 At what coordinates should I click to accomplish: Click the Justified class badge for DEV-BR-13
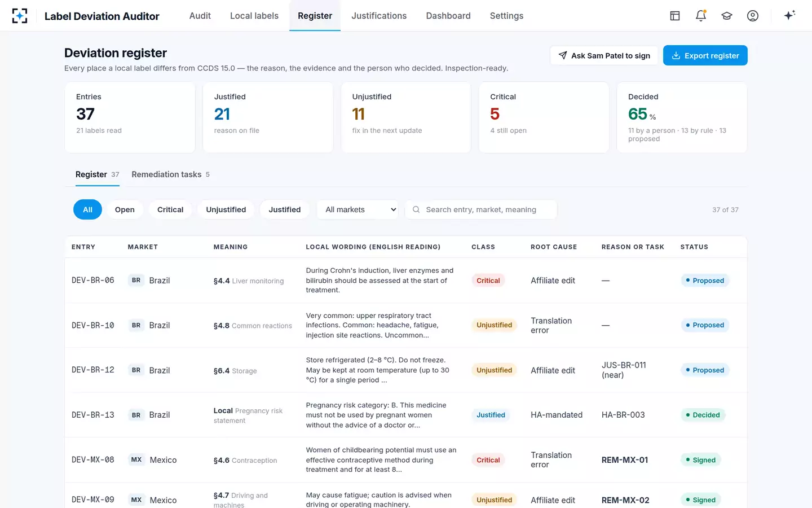click(491, 415)
